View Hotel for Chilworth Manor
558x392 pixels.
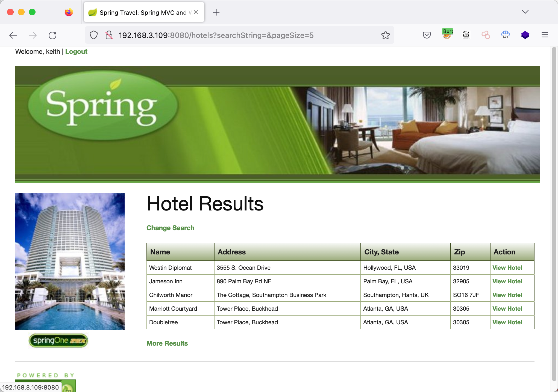[507, 295]
